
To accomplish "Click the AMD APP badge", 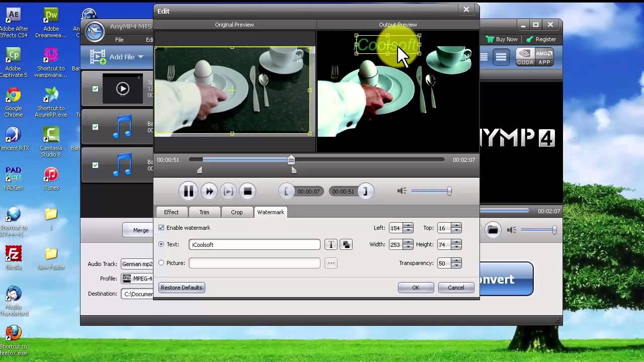I will point(544,57).
